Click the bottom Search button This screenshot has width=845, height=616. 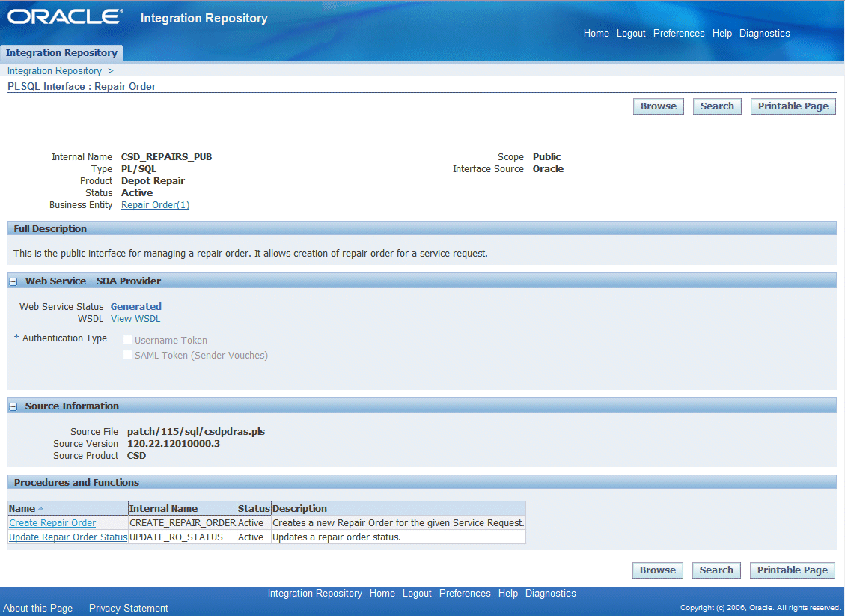(x=716, y=570)
